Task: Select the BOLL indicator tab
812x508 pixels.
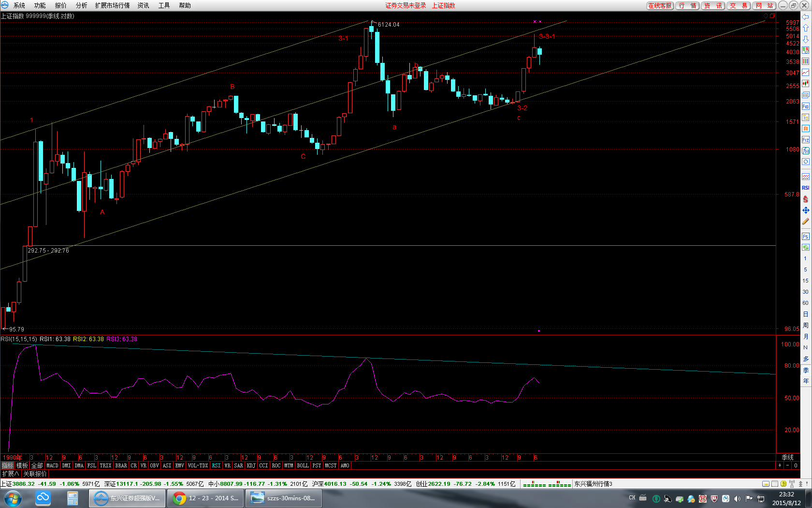Action: tap(303, 465)
